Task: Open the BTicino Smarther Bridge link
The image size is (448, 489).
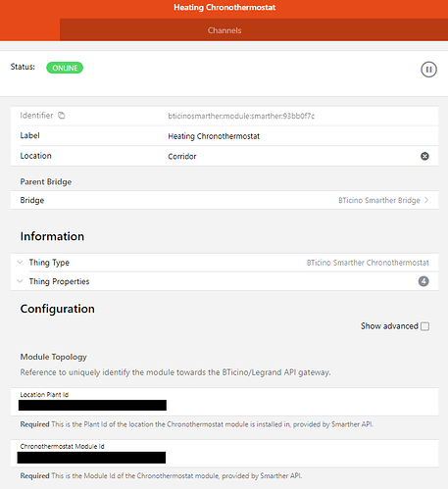Action: pos(379,200)
